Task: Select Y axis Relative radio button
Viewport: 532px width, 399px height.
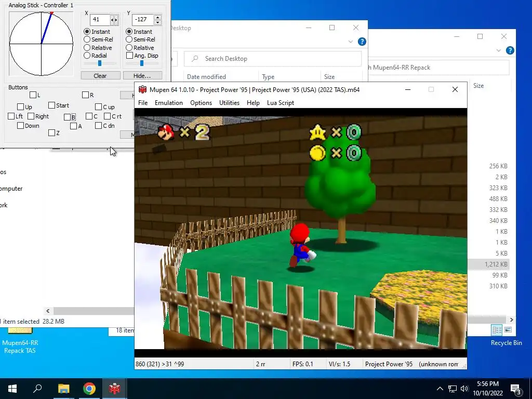Action: [129, 48]
